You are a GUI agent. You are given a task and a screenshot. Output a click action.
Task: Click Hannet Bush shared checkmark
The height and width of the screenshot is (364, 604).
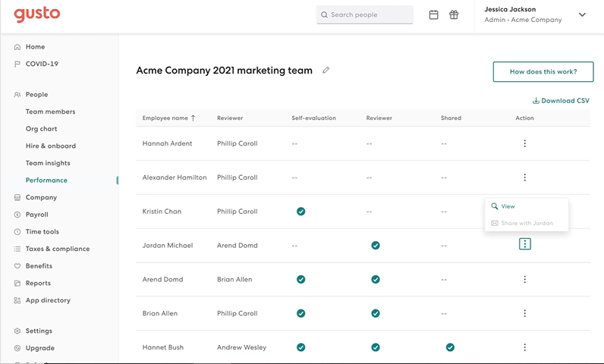click(x=450, y=347)
